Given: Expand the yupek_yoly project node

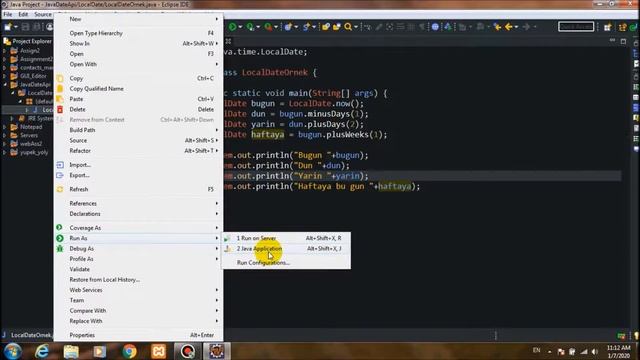Looking at the screenshot, I should (x=4, y=152).
